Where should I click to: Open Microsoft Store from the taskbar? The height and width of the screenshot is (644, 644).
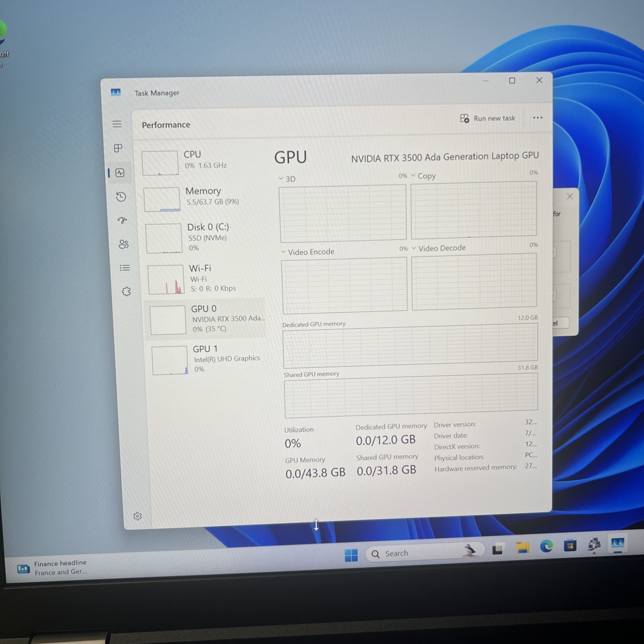tap(570, 546)
